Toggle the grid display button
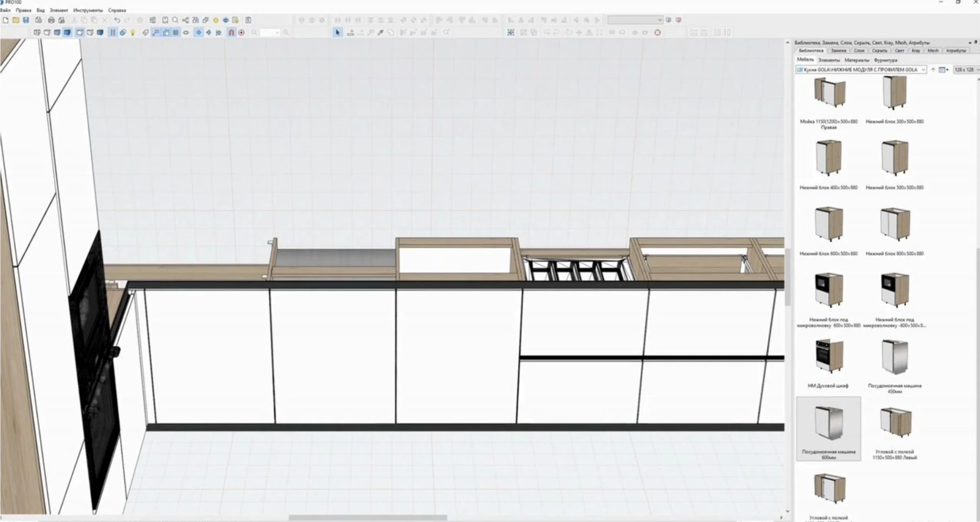 [176, 33]
